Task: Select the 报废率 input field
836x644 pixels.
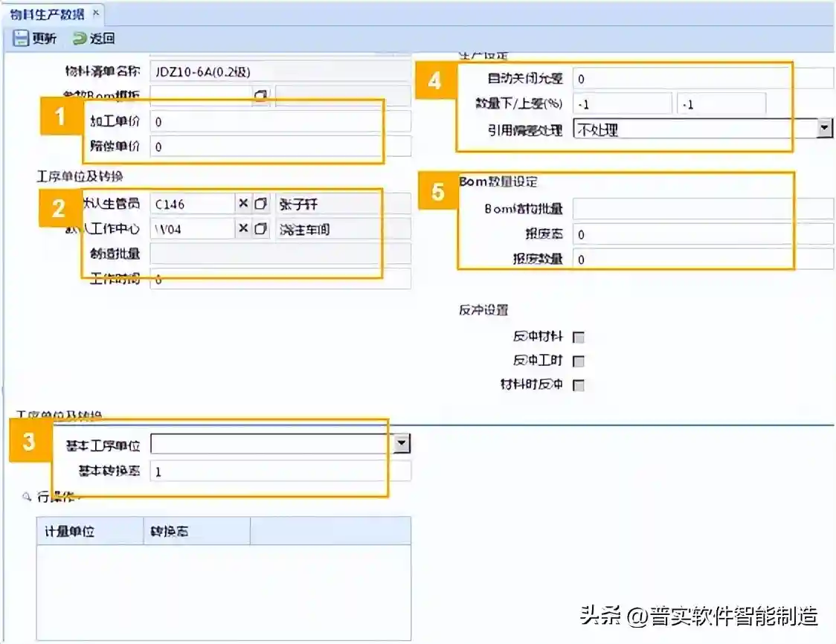Action: click(703, 235)
